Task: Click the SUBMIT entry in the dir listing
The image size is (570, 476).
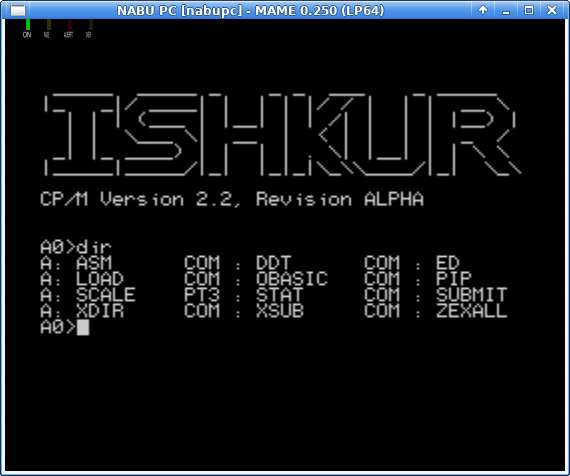Action: [471, 295]
